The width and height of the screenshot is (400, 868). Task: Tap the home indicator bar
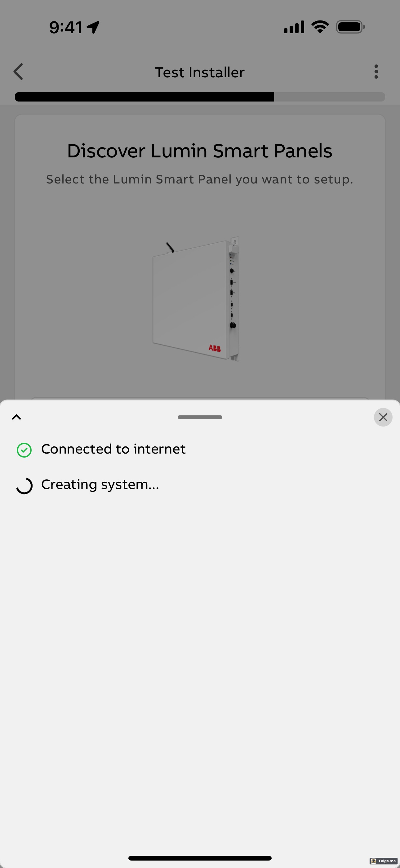click(x=200, y=858)
